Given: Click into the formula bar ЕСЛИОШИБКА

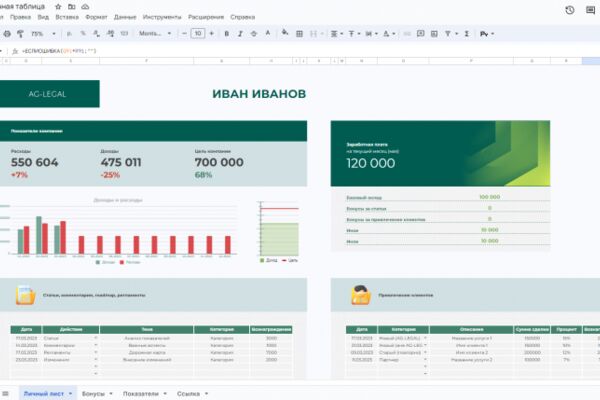Looking at the screenshot, I should point(59,51).
